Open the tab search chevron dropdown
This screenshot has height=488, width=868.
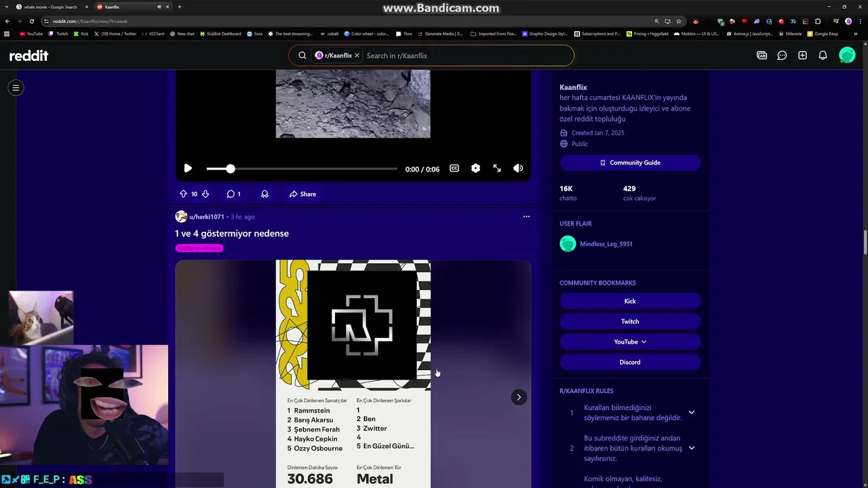pyautogui.click(x=6, y=7)
